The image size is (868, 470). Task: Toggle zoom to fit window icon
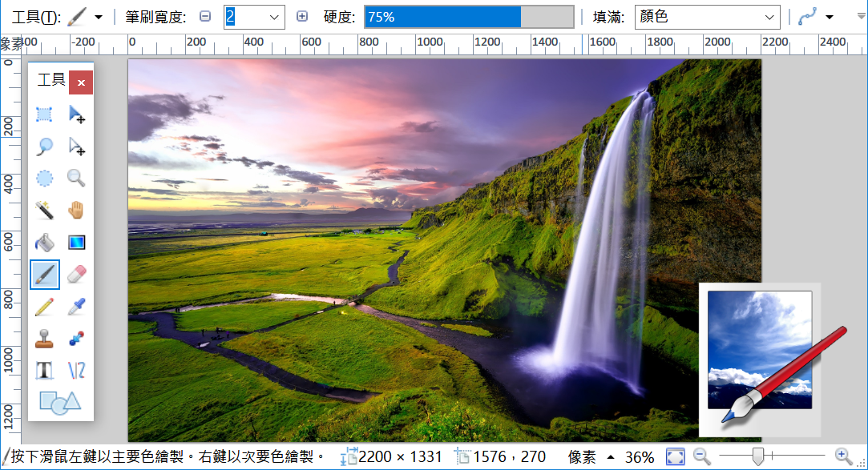[x=676, y=456]
